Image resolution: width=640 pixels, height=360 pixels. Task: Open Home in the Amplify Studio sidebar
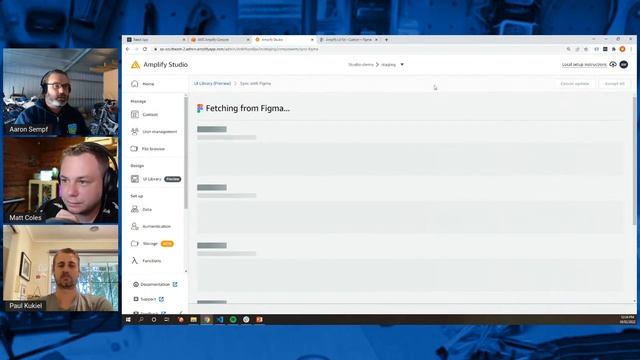143,84
